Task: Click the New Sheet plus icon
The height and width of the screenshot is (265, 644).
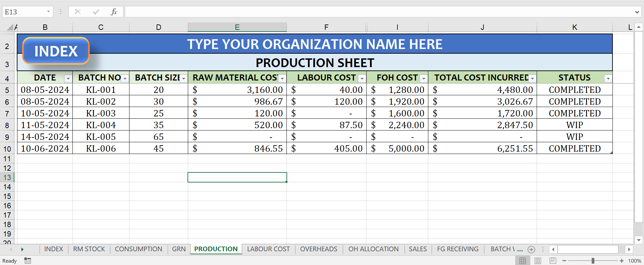Action: click(x=531, y=249)
